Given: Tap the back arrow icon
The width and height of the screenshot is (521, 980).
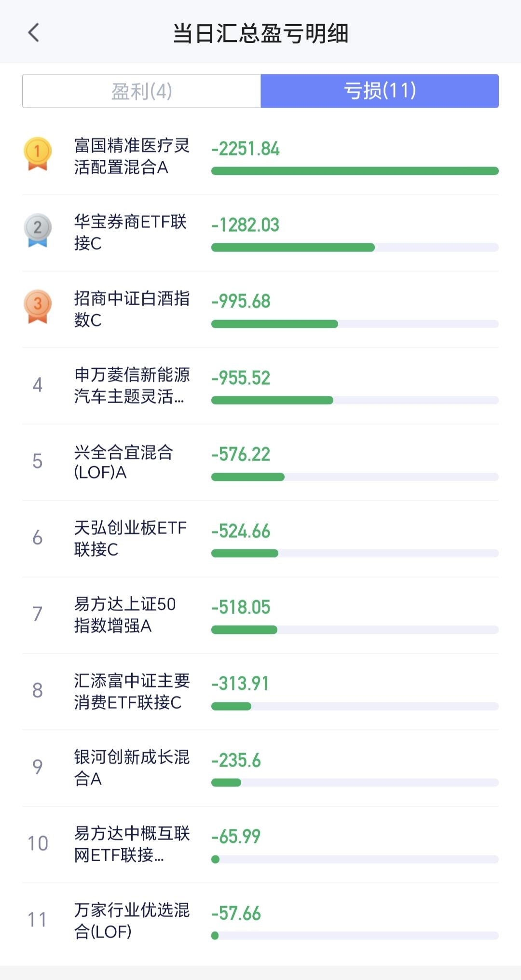Looking at the screenshot, I should [33, 33].
